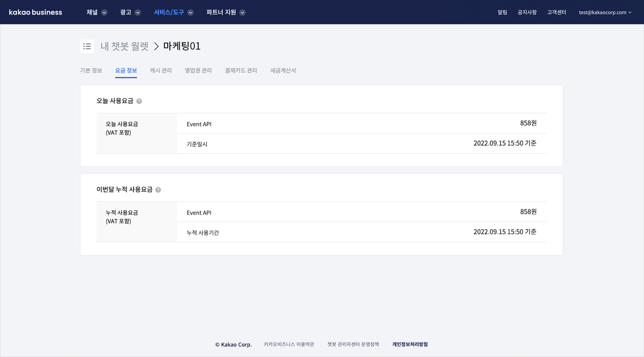Open 공지사항 in the header
Image resolution: width=644 pixels, height=357 pixels.
point(527,12)
